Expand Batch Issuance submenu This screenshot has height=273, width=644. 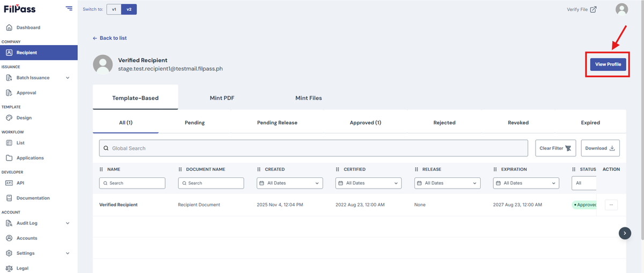tap(68, 78)
